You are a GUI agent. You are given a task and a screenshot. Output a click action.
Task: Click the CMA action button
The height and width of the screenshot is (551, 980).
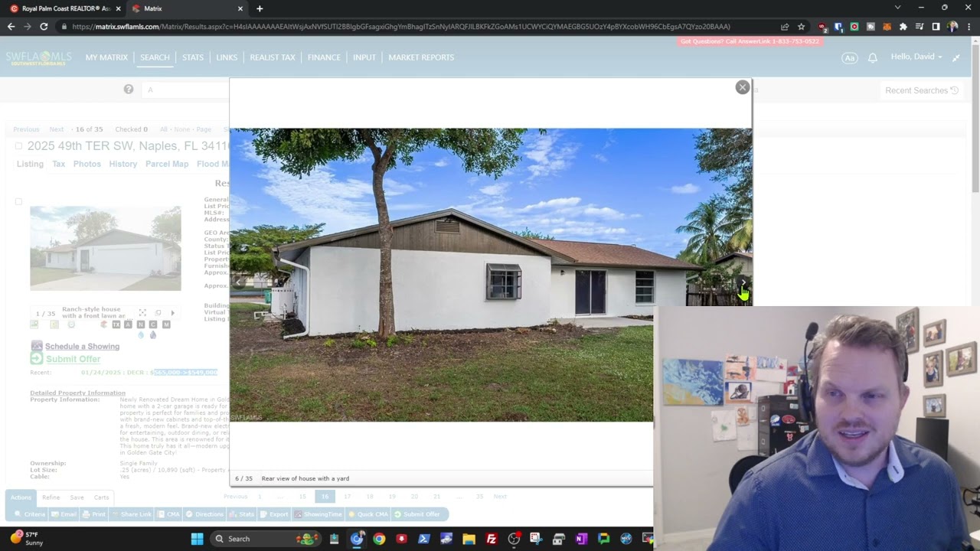pos(169,514)
